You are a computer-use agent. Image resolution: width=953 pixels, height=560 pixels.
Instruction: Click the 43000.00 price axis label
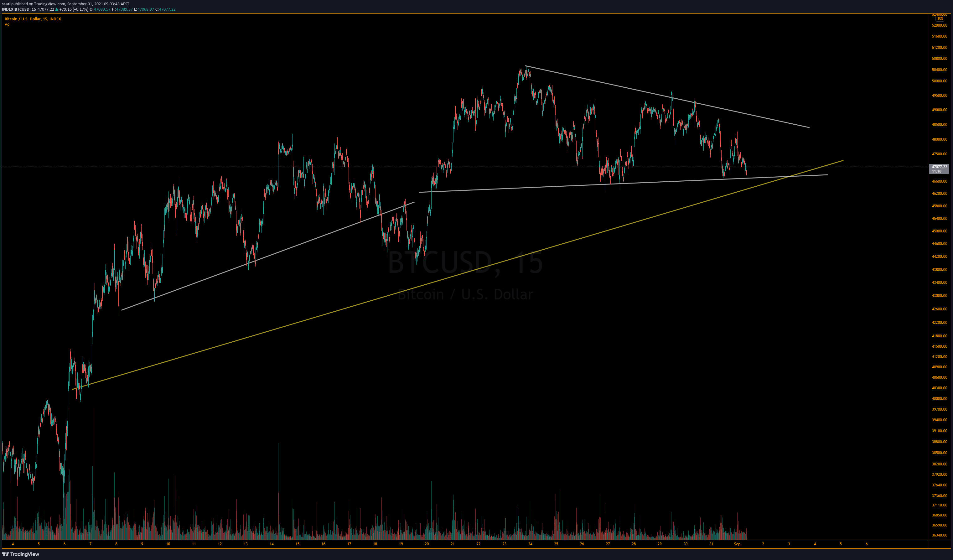(940, 296)
